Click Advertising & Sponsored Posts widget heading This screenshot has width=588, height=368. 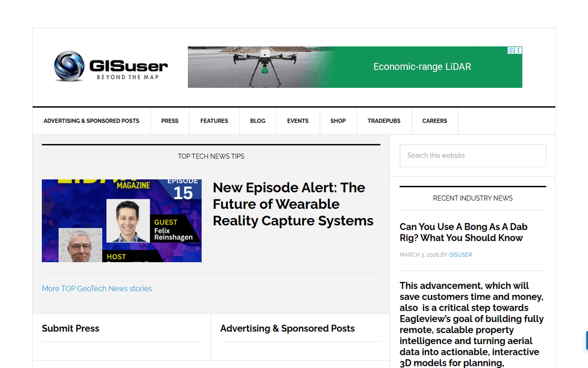287,329
